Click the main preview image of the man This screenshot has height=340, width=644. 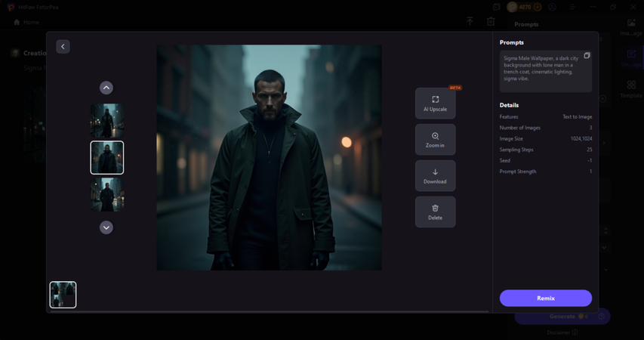[269, 158]
